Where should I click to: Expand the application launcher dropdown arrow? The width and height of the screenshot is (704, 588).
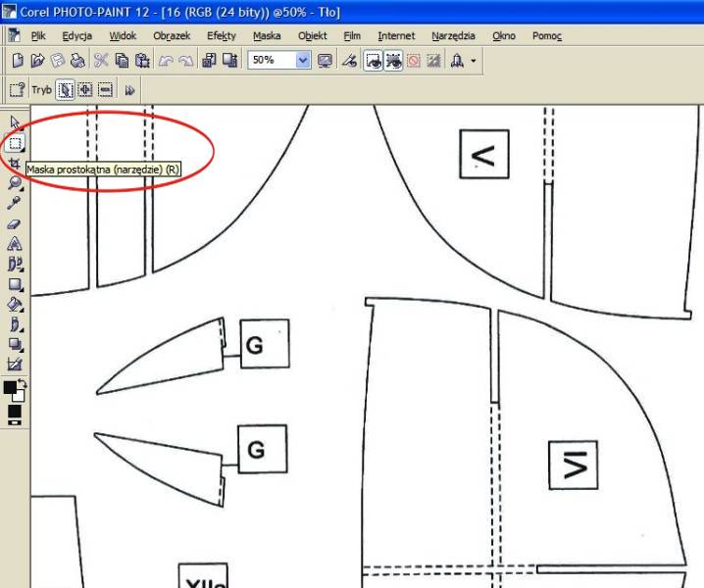coord(475,61)
